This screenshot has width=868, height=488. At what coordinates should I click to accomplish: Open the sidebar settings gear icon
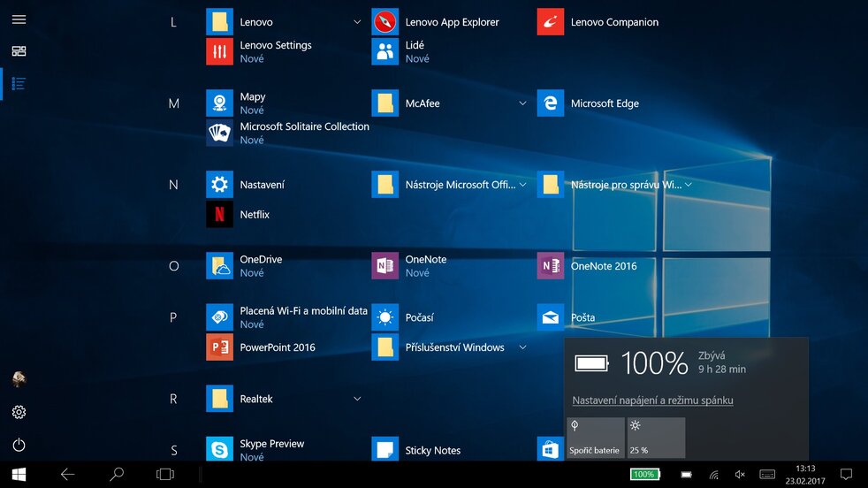(x=19, y=412)
